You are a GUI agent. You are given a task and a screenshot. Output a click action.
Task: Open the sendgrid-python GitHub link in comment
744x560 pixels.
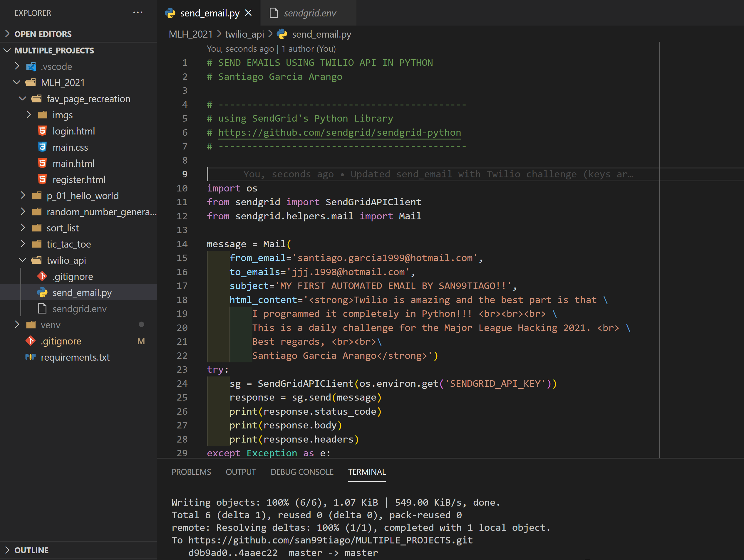339,132
